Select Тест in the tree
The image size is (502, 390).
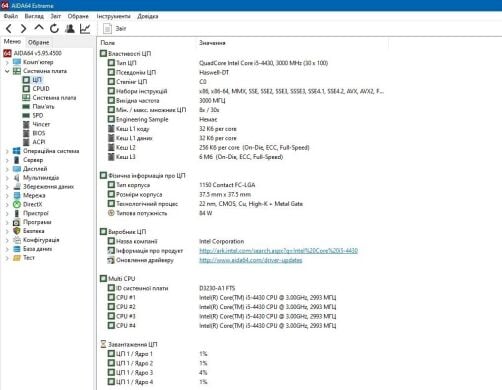[x=24, y=258]
